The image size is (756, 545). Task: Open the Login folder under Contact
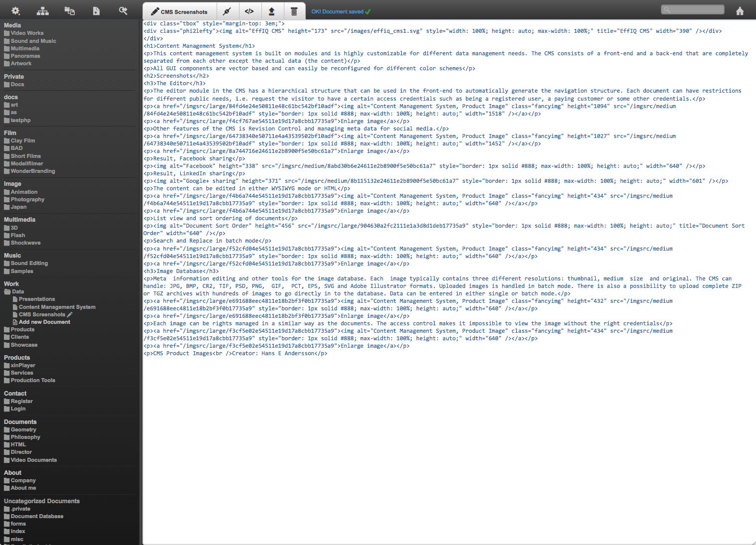(x=18, y=409)
